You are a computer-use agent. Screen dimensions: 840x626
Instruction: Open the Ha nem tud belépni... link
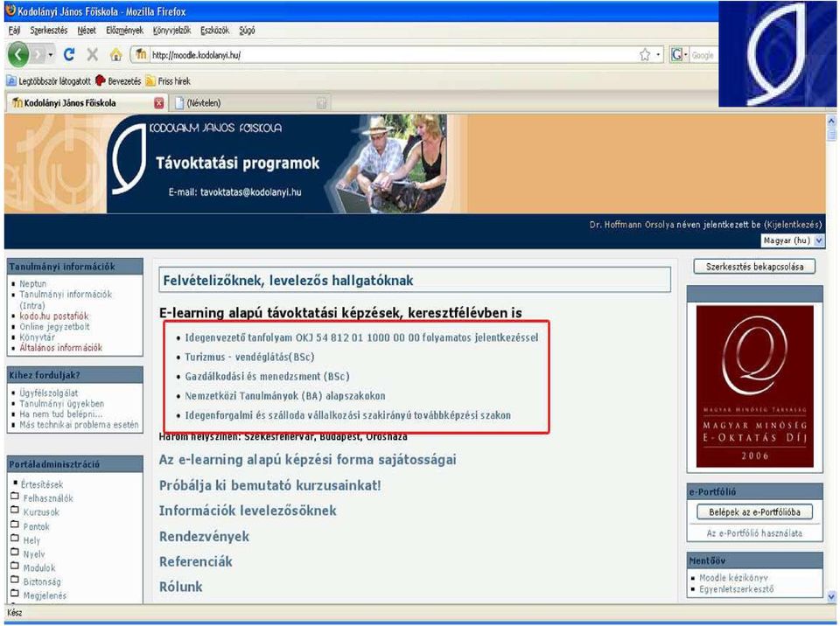point(60,414)
